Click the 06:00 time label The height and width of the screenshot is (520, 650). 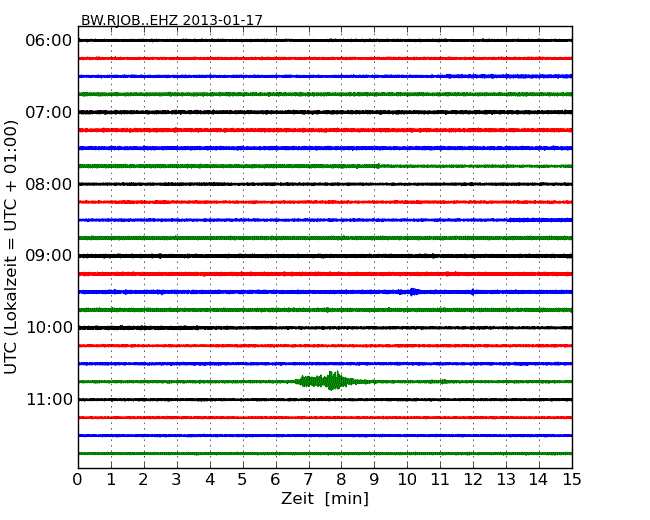point(49,41)
